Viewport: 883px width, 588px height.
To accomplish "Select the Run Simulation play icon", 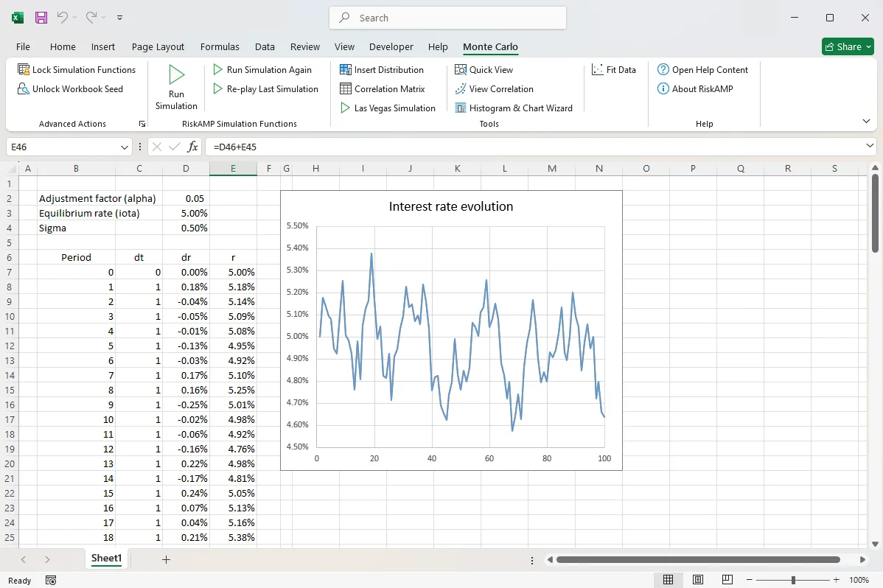I will (175, 73).
